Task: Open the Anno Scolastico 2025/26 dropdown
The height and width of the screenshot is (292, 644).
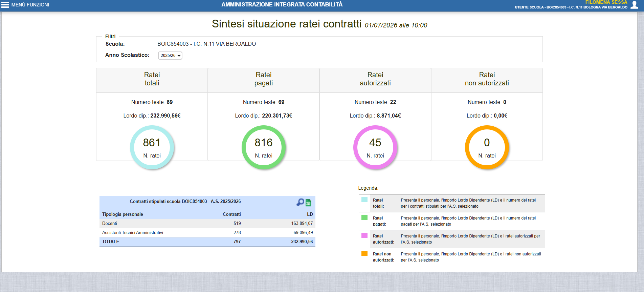Action: [170, 56]
